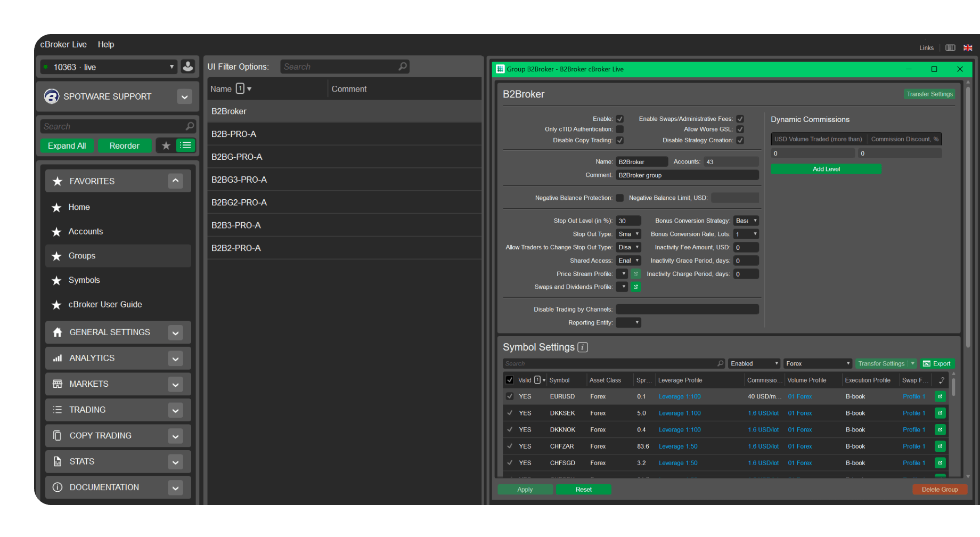
Task: Select the B2BG-PRO-A group row
Action: [344, 157]
